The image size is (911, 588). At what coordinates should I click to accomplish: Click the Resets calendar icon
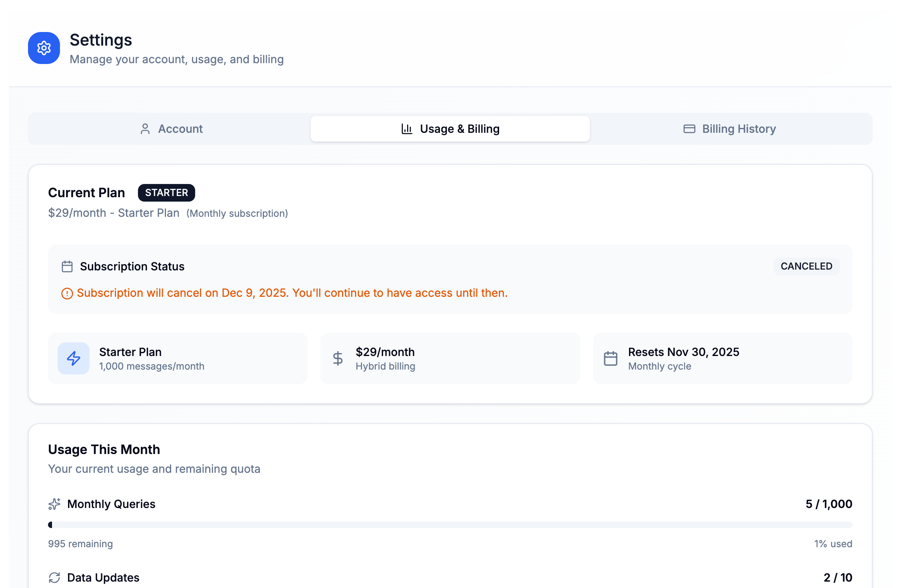(x=611, y=358)
